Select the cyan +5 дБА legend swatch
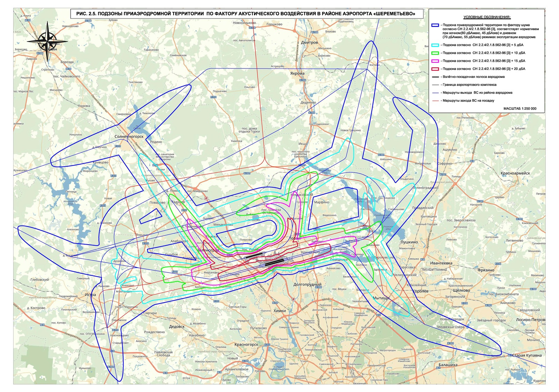 435,45
